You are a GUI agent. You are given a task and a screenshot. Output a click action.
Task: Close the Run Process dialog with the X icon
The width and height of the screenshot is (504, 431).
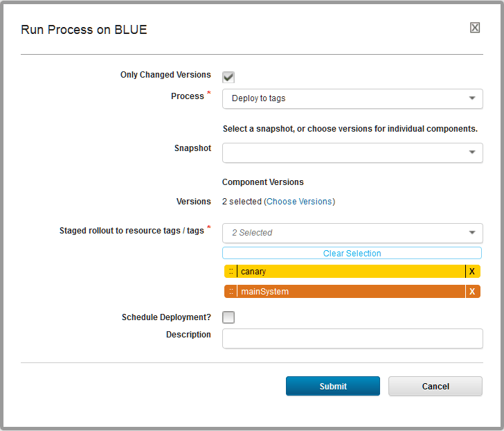tap(475, 28)
